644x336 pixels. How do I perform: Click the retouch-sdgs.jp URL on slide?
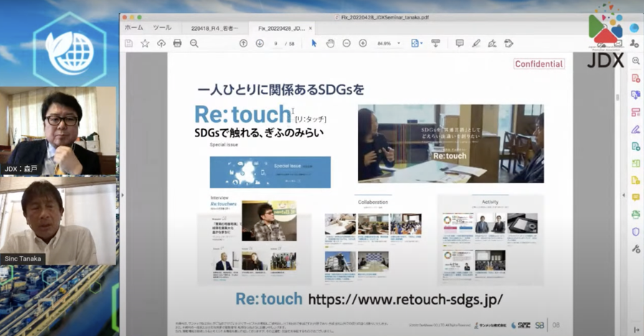pos(405,299)
